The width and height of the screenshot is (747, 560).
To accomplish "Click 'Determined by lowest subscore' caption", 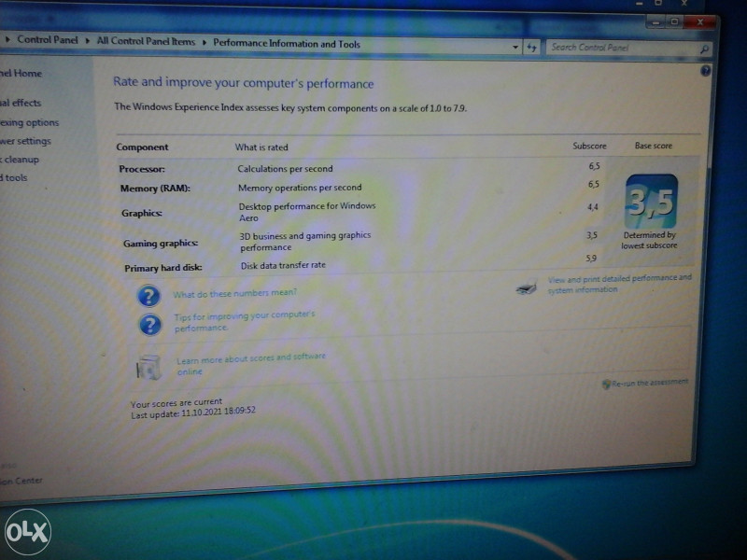I will [649, 240].
